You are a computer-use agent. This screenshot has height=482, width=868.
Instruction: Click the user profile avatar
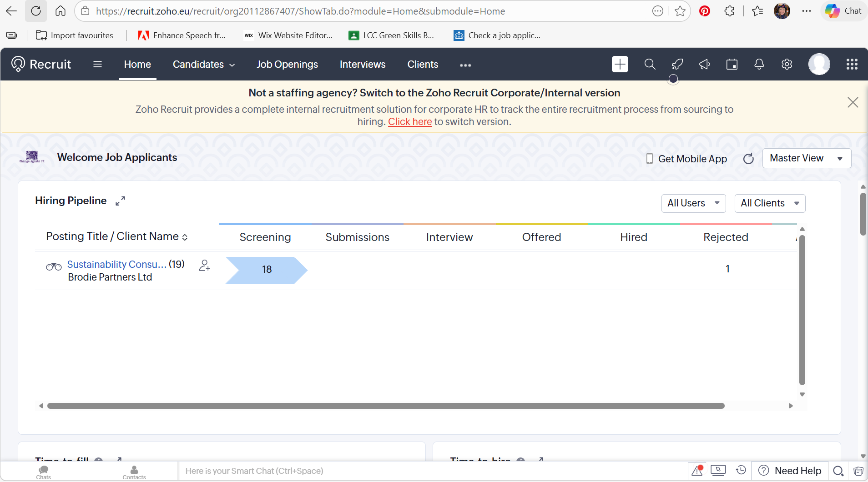pos(819,64)
